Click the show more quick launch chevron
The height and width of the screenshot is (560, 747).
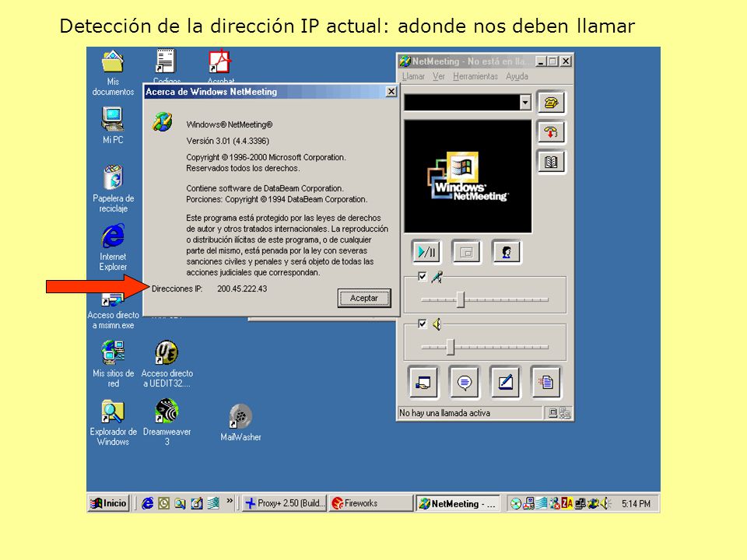coord(230,500)
